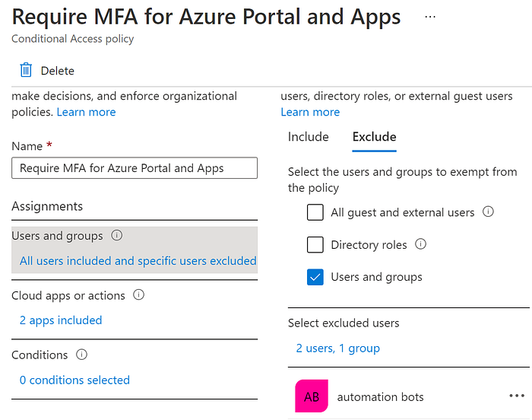This screenshot has width=532, height=420.
Task: Click info icon beside Directory roles
Action: (421, 245)
